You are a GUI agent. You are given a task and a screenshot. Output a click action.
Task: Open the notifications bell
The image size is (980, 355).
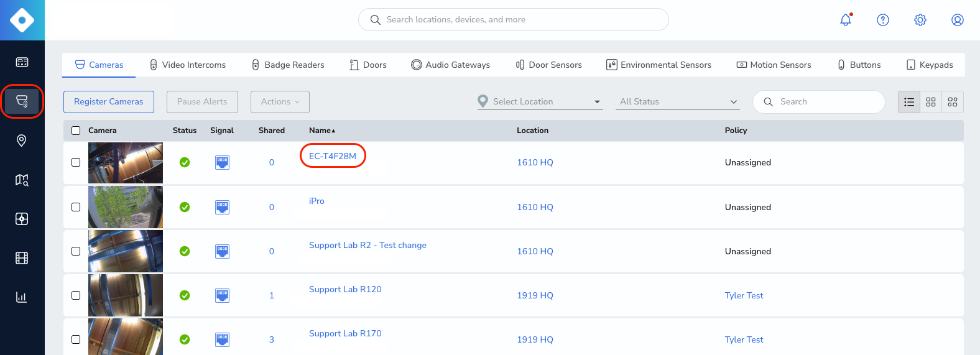pyautogui.click(x=846, y=20)
